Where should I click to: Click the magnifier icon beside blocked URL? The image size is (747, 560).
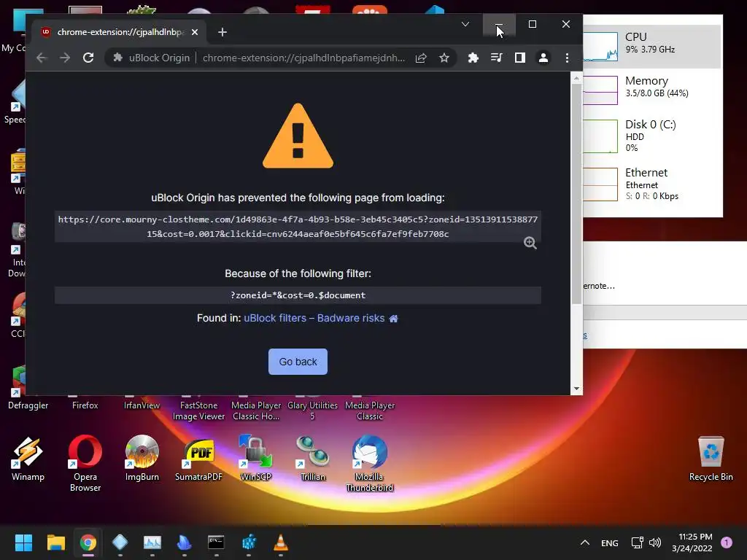[x=530, y=243]
